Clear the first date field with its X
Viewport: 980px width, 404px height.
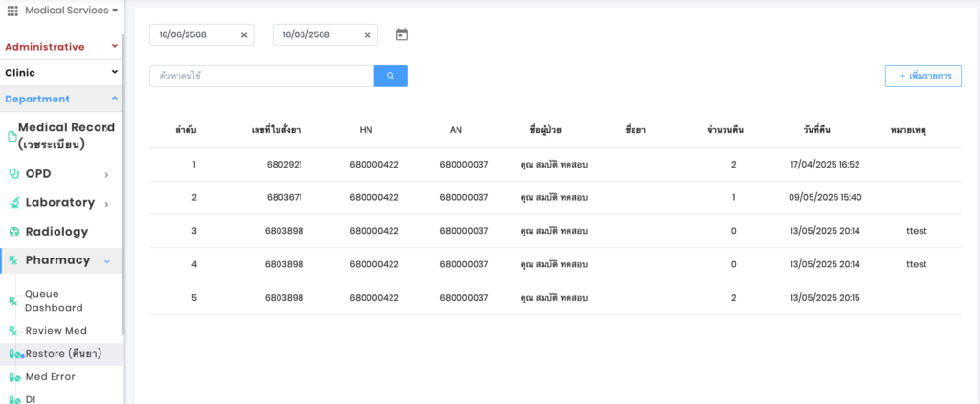coord(244,35)
